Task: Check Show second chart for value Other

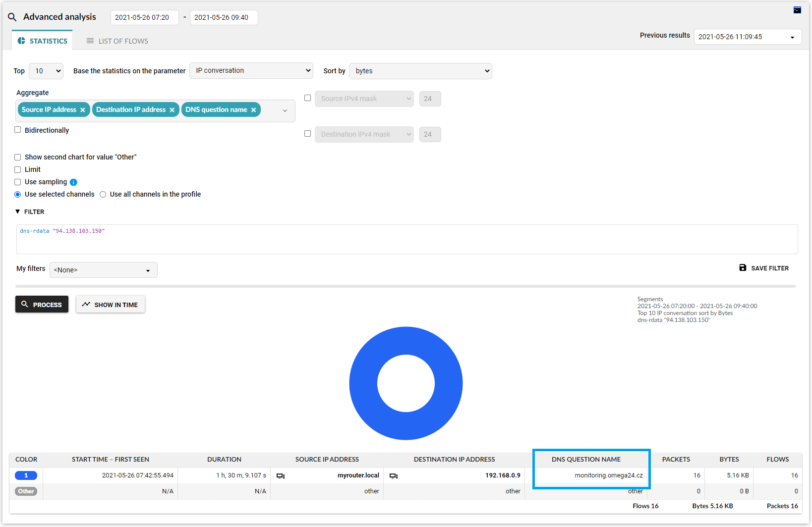Action: coord(18,157)
